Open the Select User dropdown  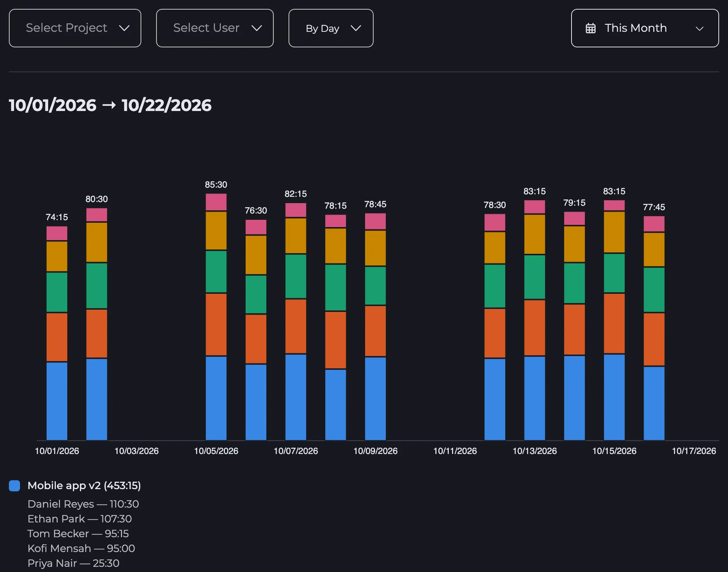(x=215, y=28)
